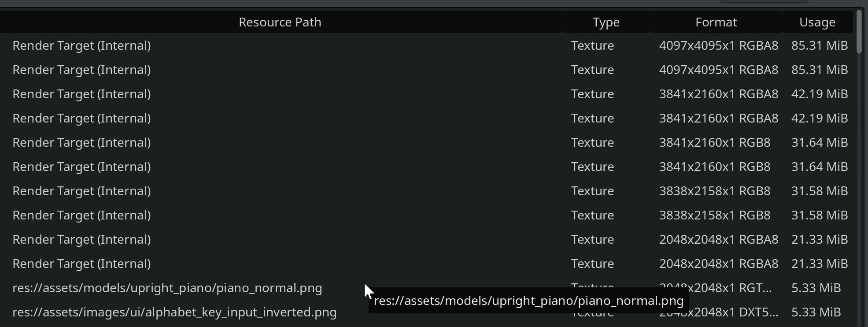Screen dimensions: 868x327
Task: Click the truncated DXT5 format cell
Action: (x=718, y=312)
